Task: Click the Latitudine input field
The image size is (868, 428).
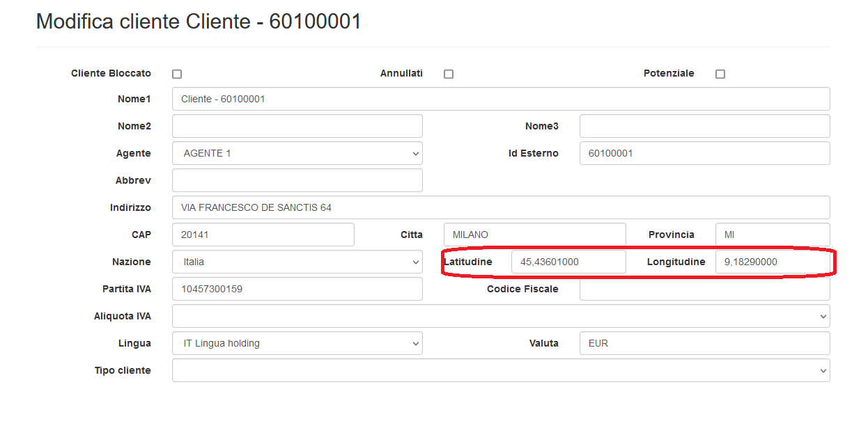Action: (x=568, y=262)
